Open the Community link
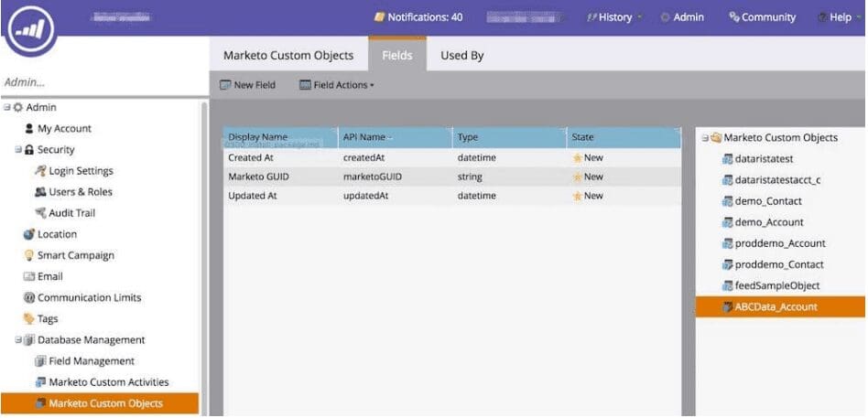This screenshot has height=418, width=868. (763, 17)
